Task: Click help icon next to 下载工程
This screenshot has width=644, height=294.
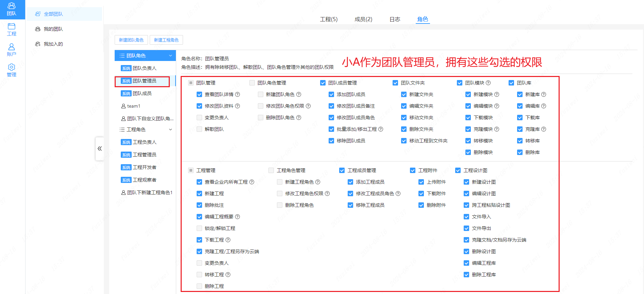Action: (228, 240)
